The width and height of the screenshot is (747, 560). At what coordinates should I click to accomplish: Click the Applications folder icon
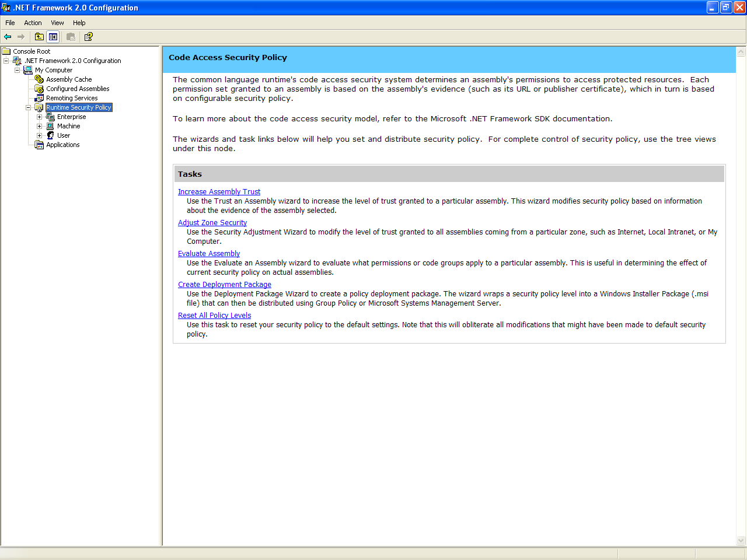(39, 145)
